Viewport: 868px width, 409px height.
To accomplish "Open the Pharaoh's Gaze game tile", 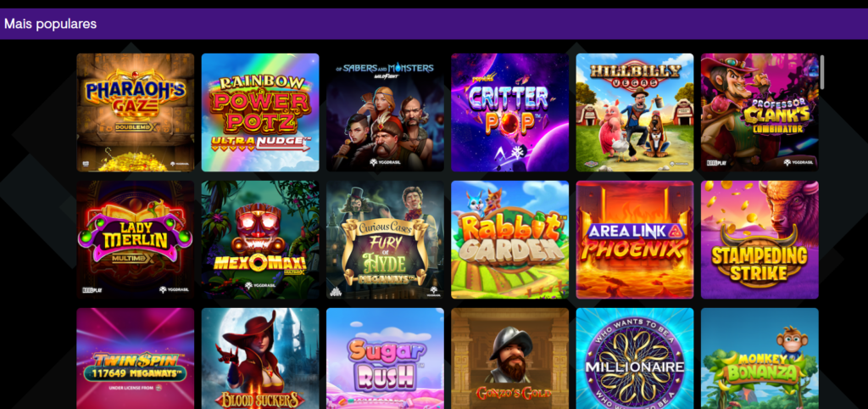I will point(135,113).
